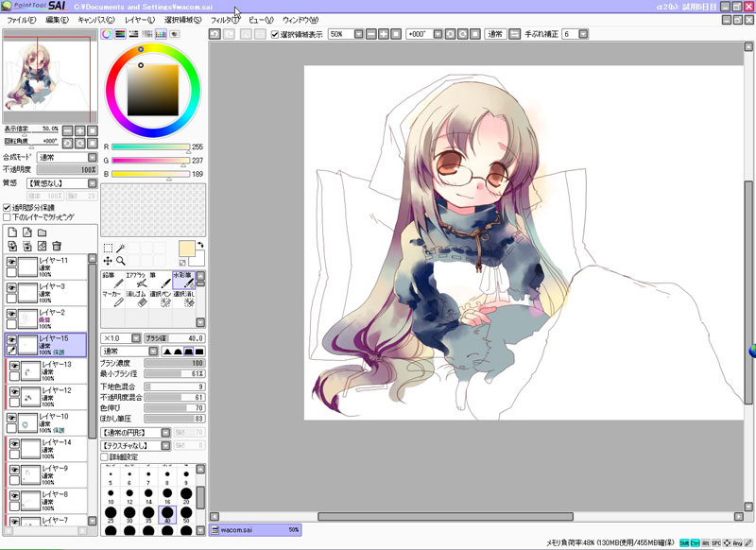This screenshot has width=756, height=550.
Task: Select the airbrush (エアブラシ) tool
Action: point(136,280)
